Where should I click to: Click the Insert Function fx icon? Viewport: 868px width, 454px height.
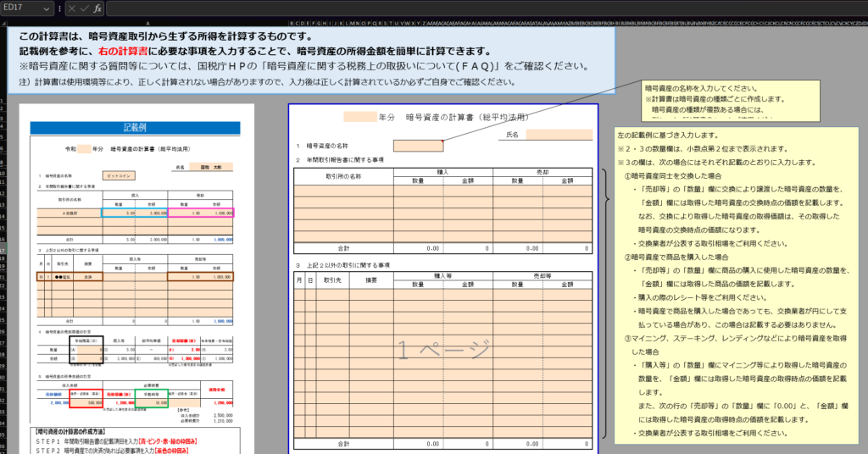click(97, 8)
